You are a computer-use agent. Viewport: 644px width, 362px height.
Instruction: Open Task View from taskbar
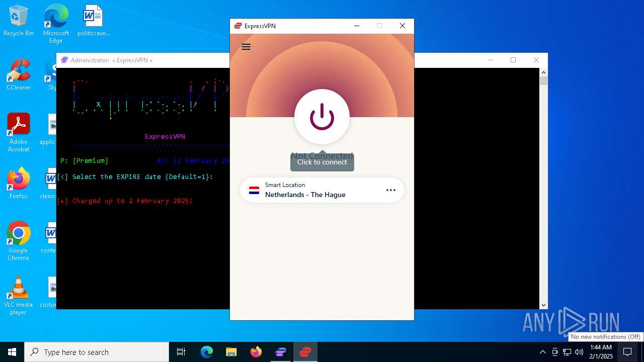tap(181, 352)
